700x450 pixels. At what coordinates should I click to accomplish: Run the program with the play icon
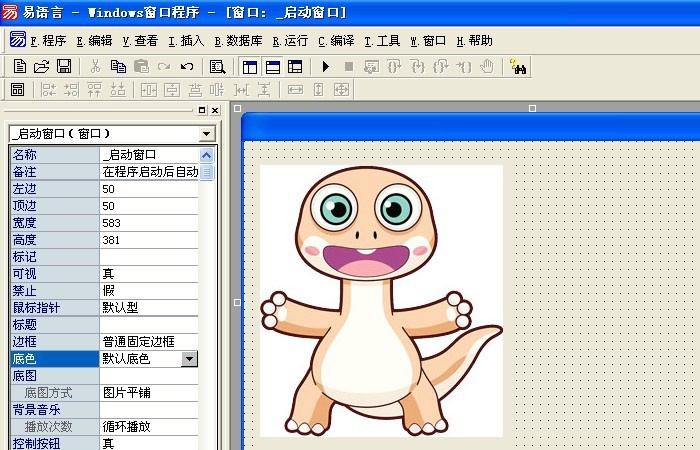coord(325,67)
